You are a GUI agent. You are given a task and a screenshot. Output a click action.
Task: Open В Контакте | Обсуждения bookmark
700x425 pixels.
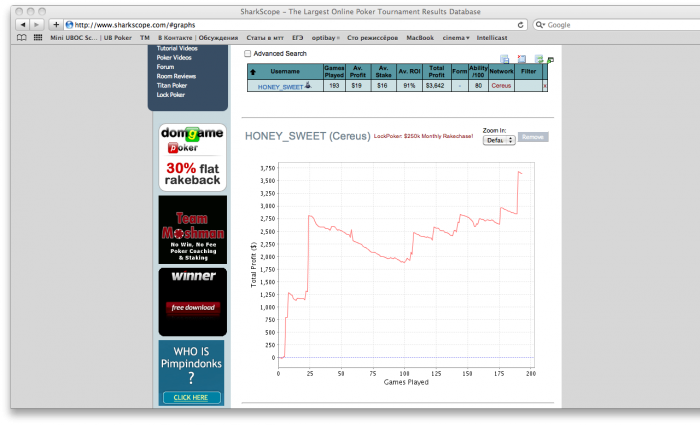(x=198, y=38)
